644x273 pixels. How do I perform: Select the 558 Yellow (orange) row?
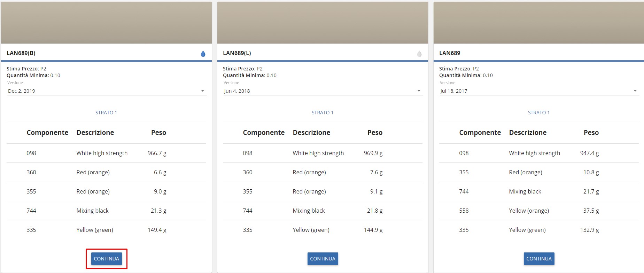point(539,211)
